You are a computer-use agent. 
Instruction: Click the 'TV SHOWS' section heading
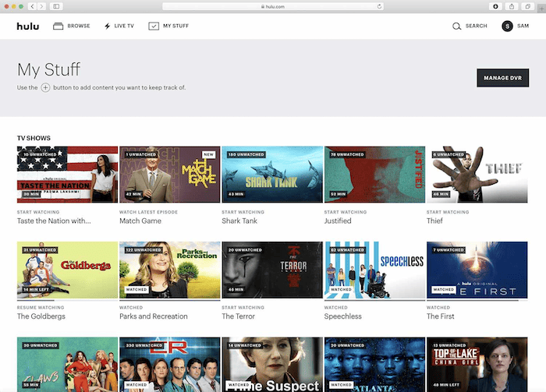pyautogui.click(x=34, y=138)
